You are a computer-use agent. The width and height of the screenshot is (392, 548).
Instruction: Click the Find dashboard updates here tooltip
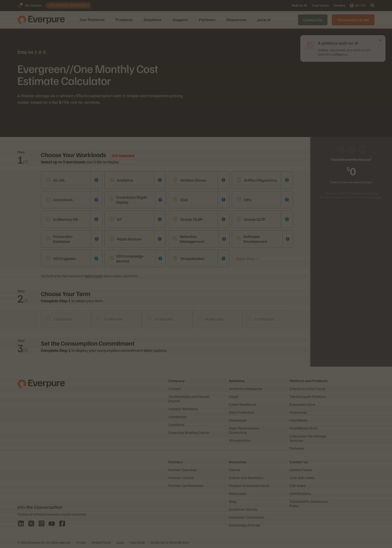pos(68,5)
